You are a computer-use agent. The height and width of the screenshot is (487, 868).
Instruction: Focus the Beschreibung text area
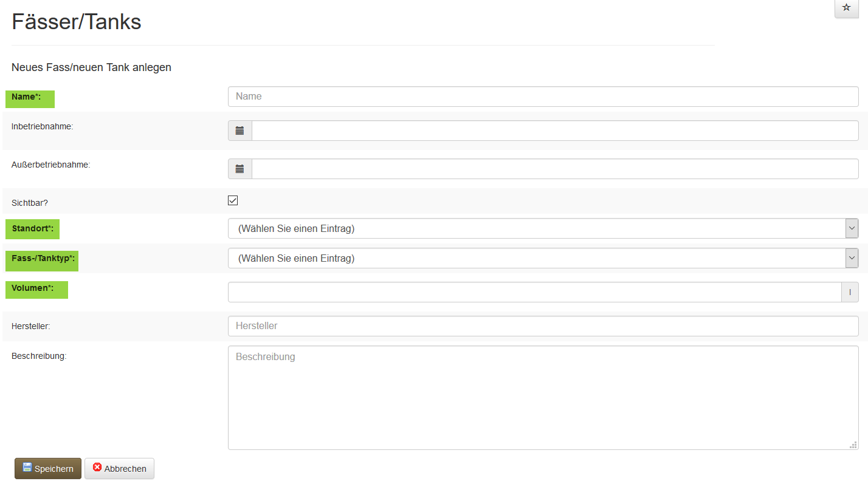pos(543,398)
